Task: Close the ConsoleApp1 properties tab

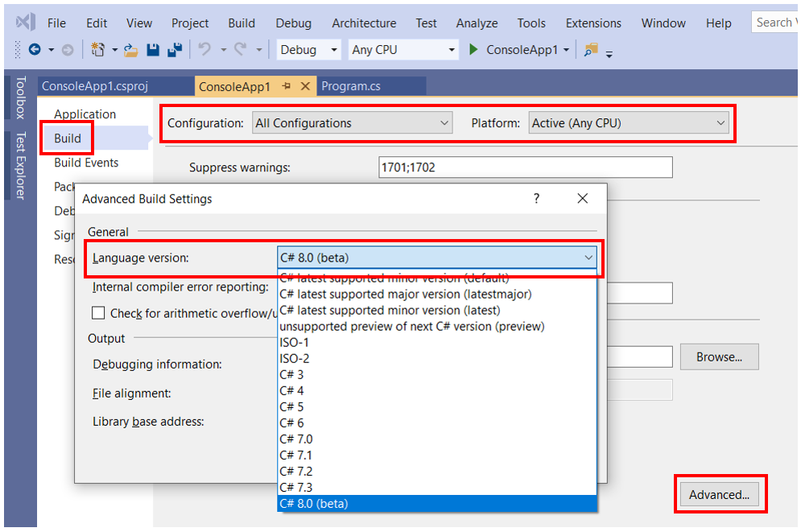Action: pyautogui.click(x=305, y=86)
